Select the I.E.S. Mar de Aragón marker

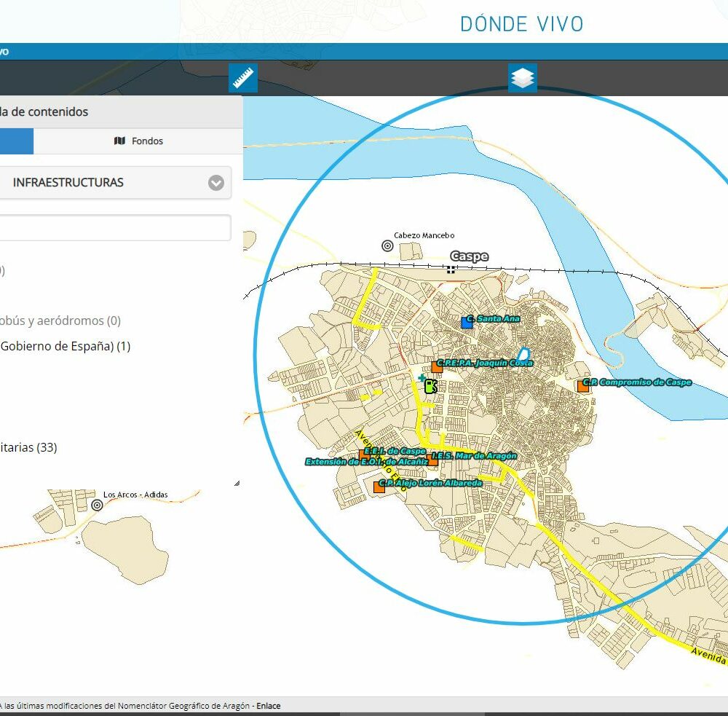click(x=432, y=460)
